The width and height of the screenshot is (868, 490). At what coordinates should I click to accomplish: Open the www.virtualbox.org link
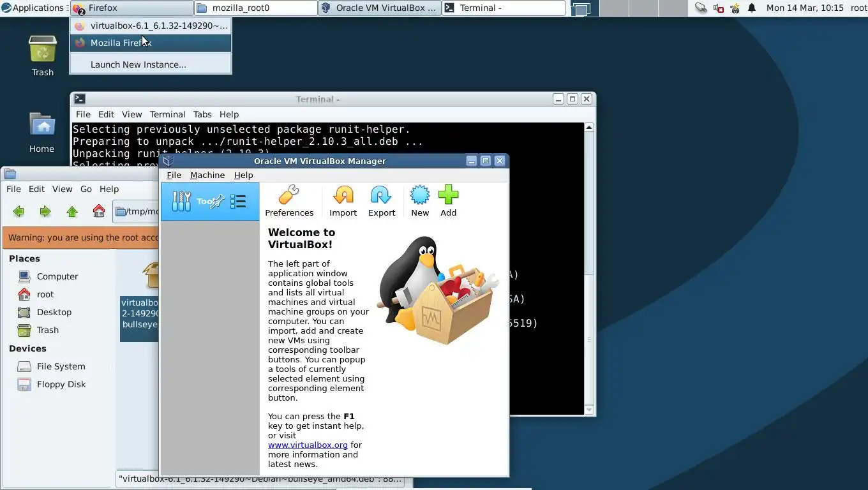[x=308, y=445]
